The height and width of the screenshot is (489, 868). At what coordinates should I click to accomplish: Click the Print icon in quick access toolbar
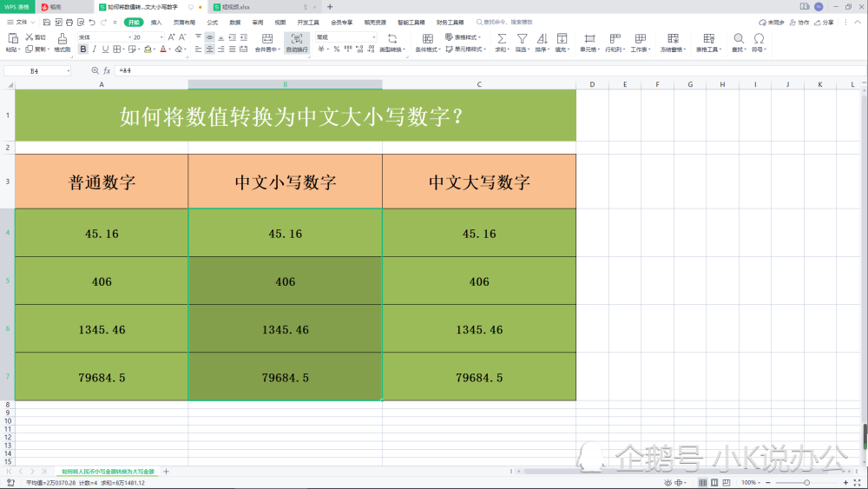tap(69, 23)
